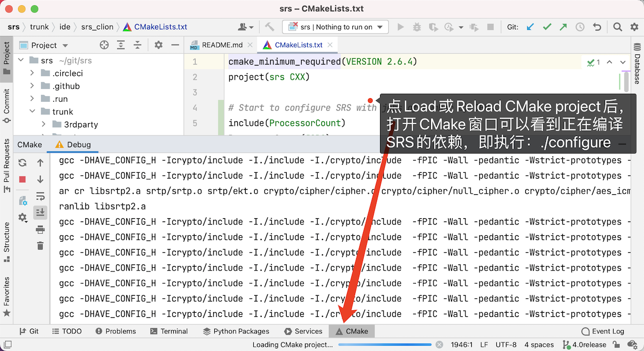Viewport: 644px width, 351px height.
Task: Open the Terminal tool window tab
Action: (x=168, y=331)
